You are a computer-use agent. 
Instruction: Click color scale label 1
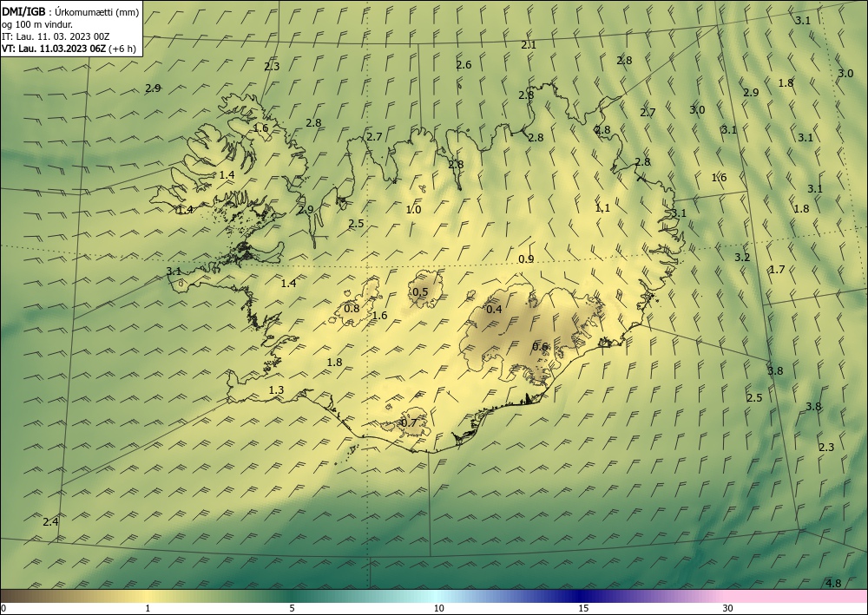click(x=148, y=608)
